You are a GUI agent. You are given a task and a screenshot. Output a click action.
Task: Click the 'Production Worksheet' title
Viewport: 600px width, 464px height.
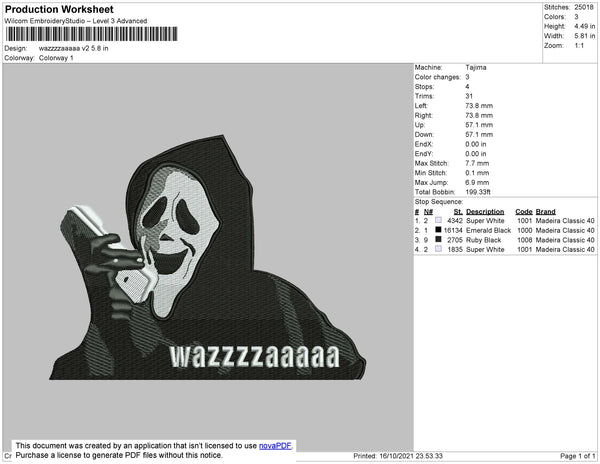pyautogui.click(x=59, y=10)
